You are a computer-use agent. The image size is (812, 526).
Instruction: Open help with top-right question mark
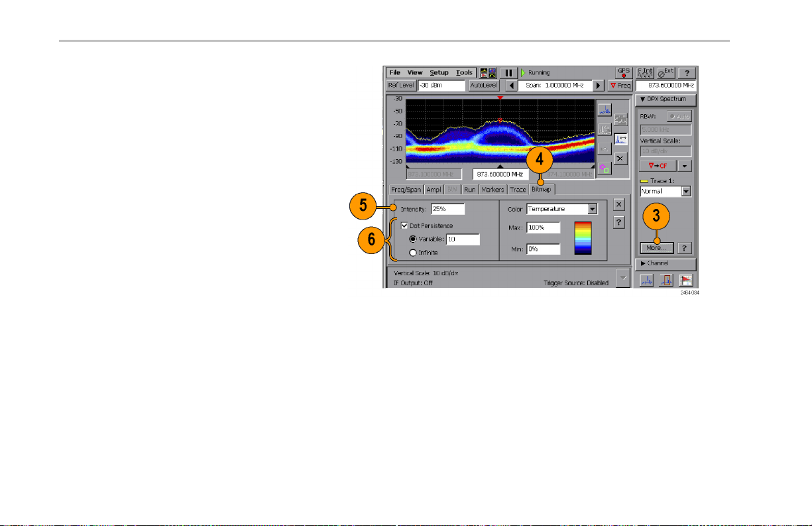[x=687, y=73]
